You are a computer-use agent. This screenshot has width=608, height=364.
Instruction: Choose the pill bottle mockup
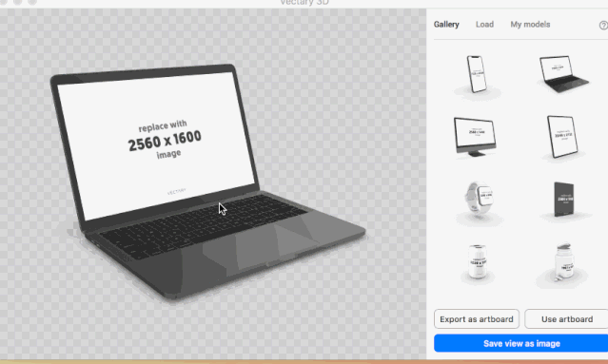pos(563,263)
